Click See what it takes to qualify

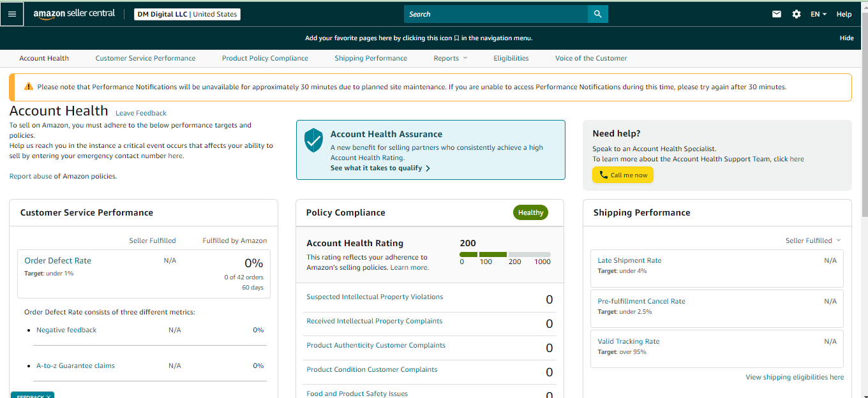tap(380, 168)
